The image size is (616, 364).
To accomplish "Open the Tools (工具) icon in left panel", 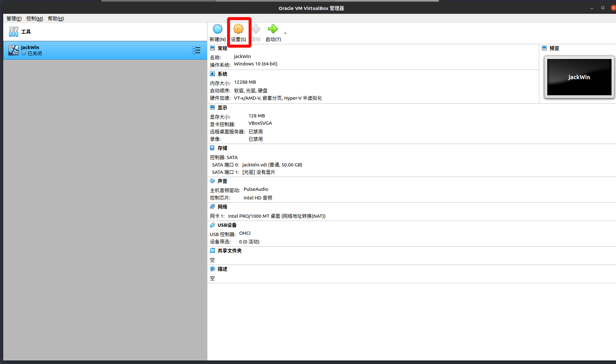I will (x=13, y=31).
